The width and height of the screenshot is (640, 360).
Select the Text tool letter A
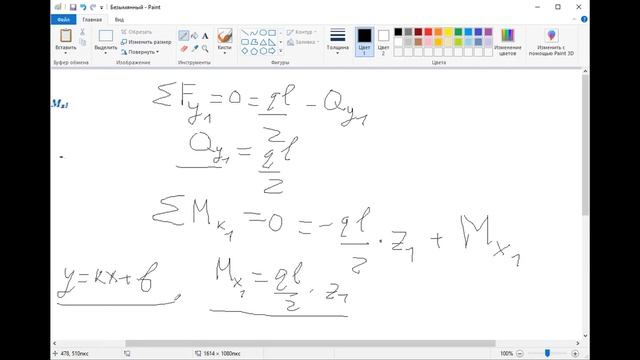point(205,36)
